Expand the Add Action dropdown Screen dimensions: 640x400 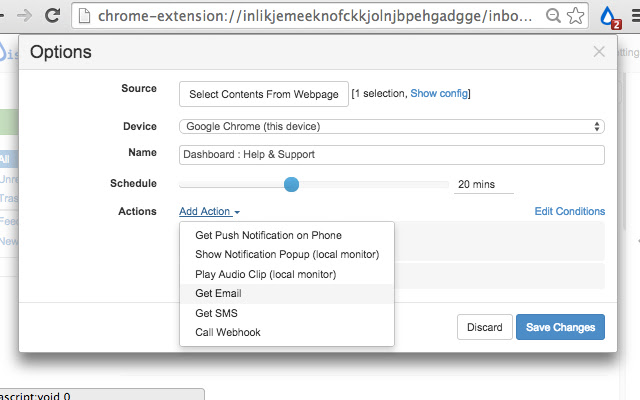[x=209, y=212]
